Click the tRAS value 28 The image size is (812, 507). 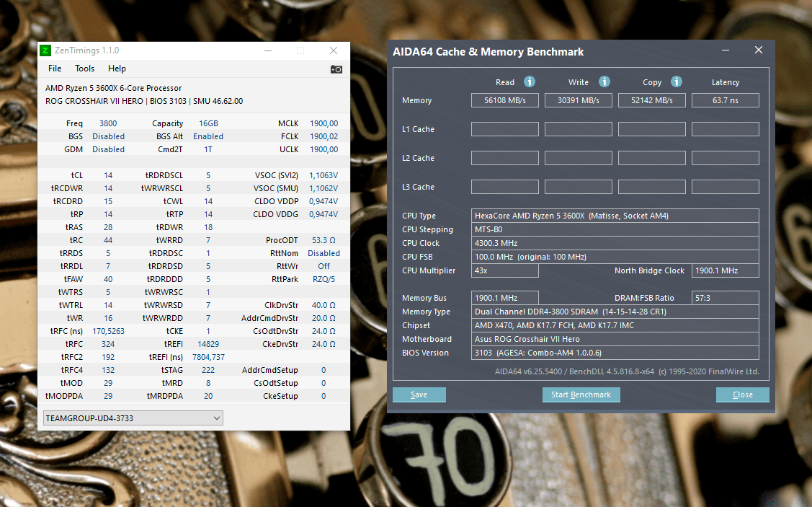[x=108, y=227]
